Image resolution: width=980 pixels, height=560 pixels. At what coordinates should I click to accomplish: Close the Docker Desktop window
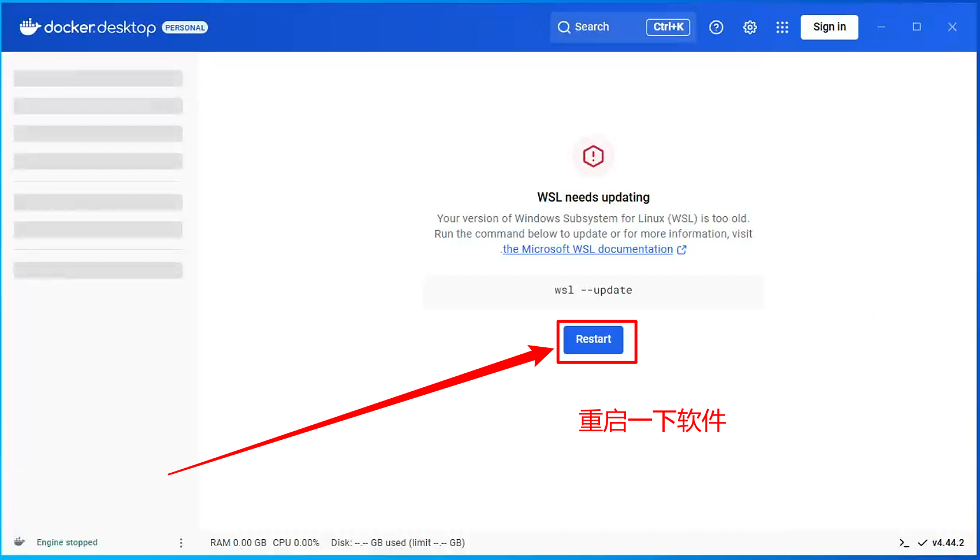952,27
